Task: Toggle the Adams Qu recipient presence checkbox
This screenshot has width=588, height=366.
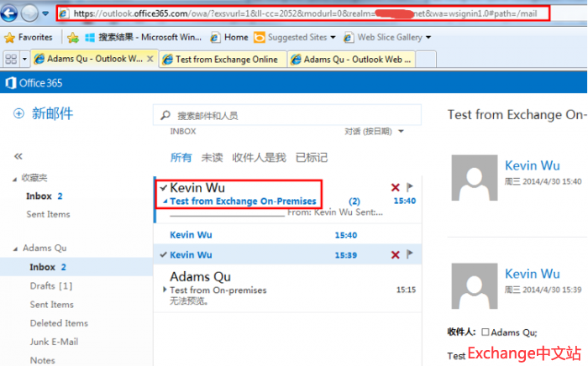Action: point(486,332)
